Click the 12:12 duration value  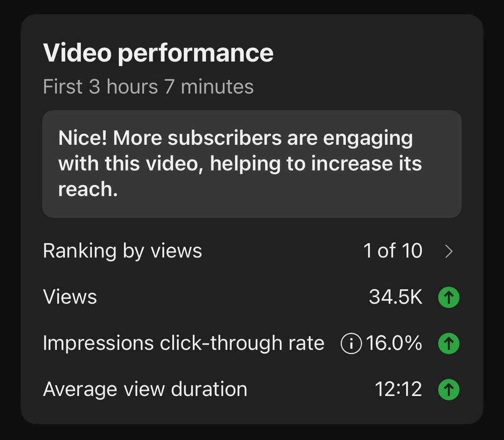click(x=398, y=389)
